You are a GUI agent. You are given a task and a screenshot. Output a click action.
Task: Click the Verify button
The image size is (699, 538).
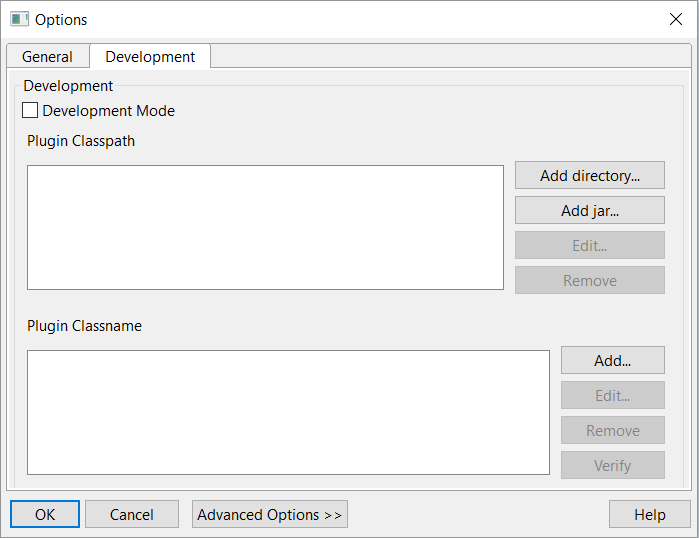[613, 465]
